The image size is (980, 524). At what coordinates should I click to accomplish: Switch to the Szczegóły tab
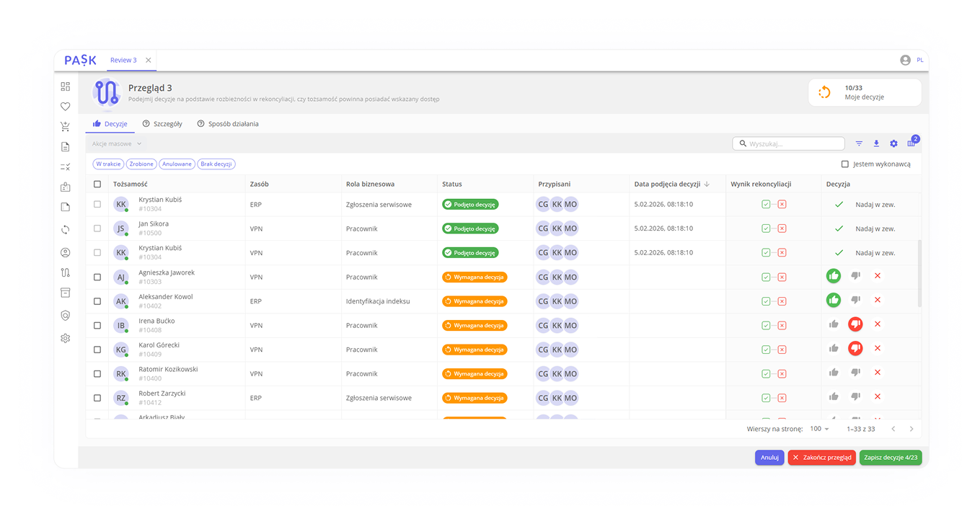[162, 124]
